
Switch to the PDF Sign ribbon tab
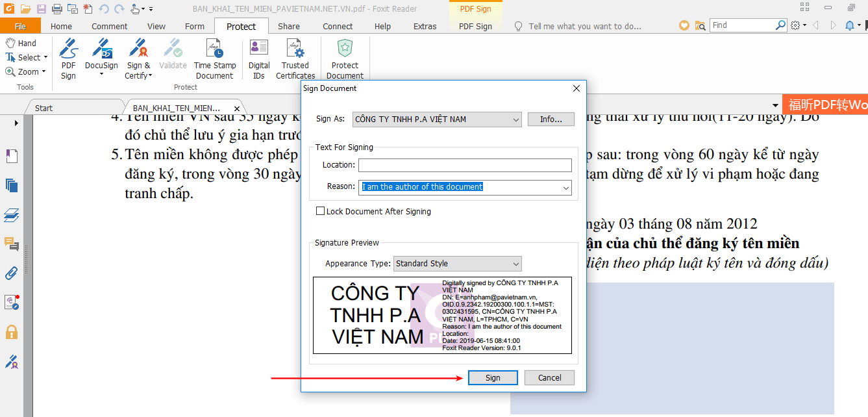coord(475,26)
